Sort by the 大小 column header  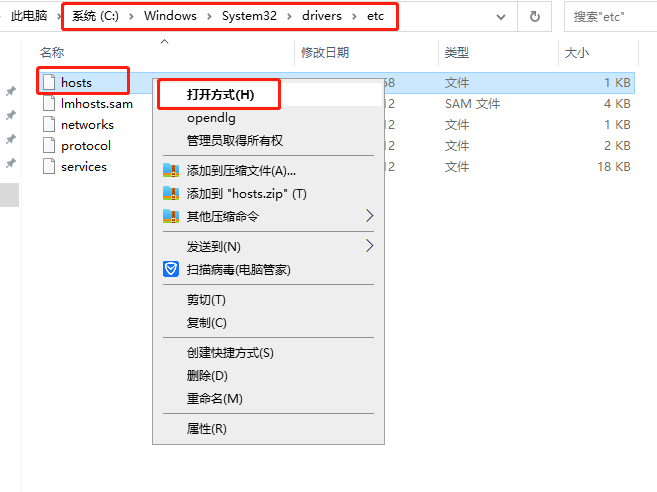pyautogui.click(x=577, y=53)
